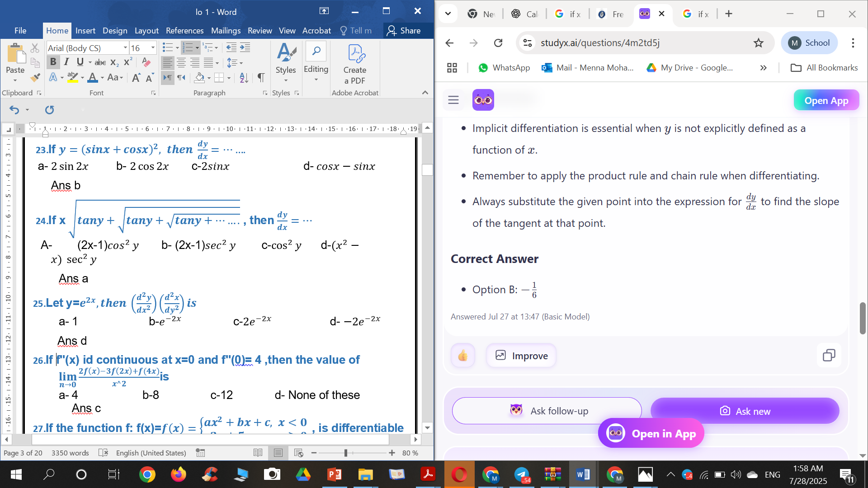Click the Open App button on studyx.ai
868x488 pixels.
(826, 100)
